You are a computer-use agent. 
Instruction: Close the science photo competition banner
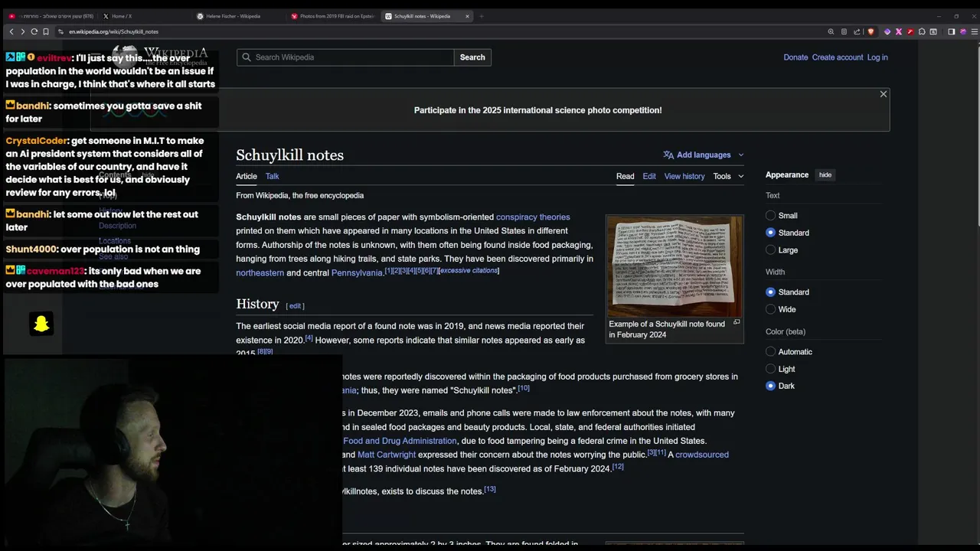pyautogui.click(x=884, y=94)
